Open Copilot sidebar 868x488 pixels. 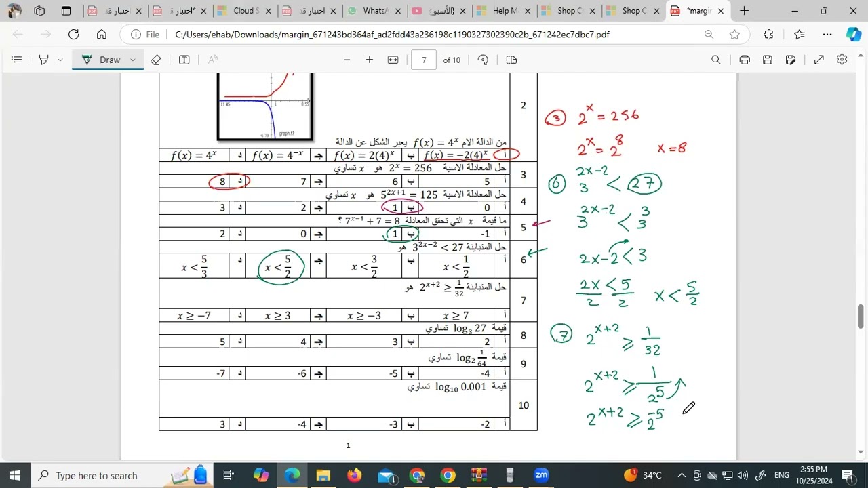pos(854,35)
